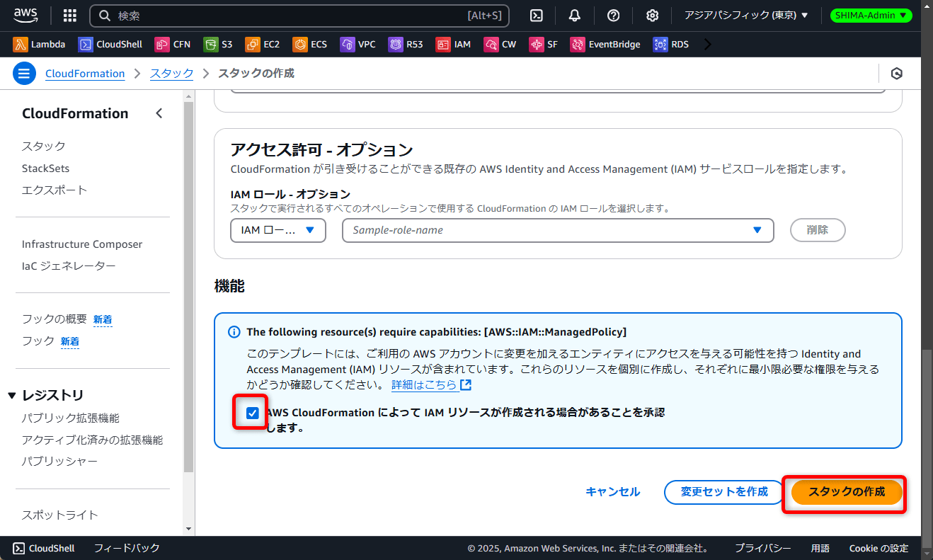This screenshot has height=560, width=933.
Task: Open S3 favorite shortcut
Action: (x=217, y=44)
